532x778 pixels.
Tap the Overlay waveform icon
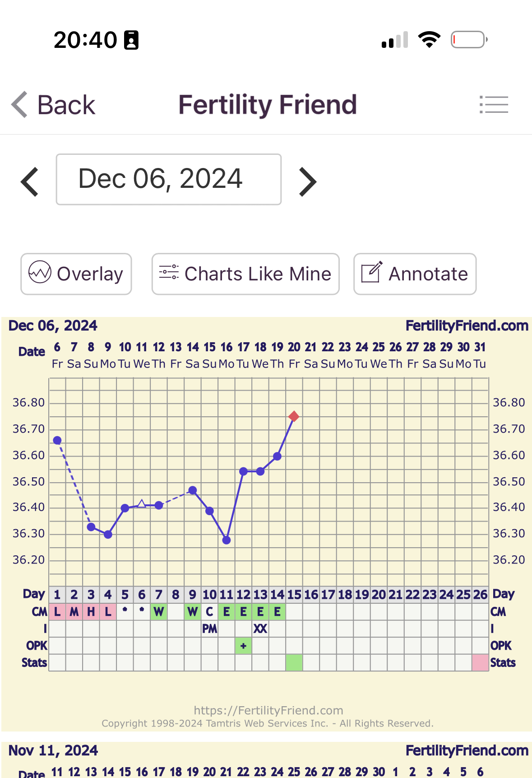pos(40,272)
